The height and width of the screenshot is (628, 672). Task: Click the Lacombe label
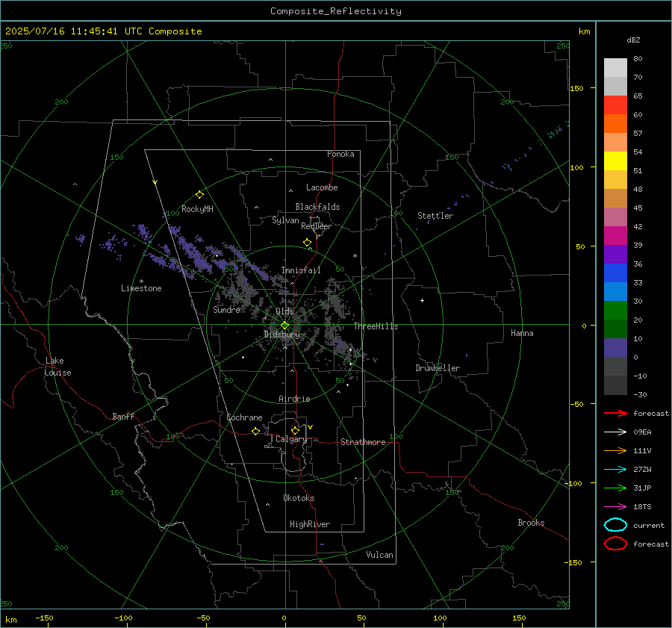pyautogui.click(x=322, y=187)
